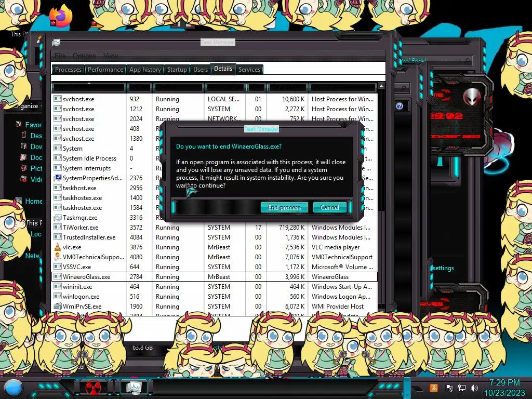This screenshot has height=399, width=532.
Task: Click the System process name
Action: (x=72, y=148)
